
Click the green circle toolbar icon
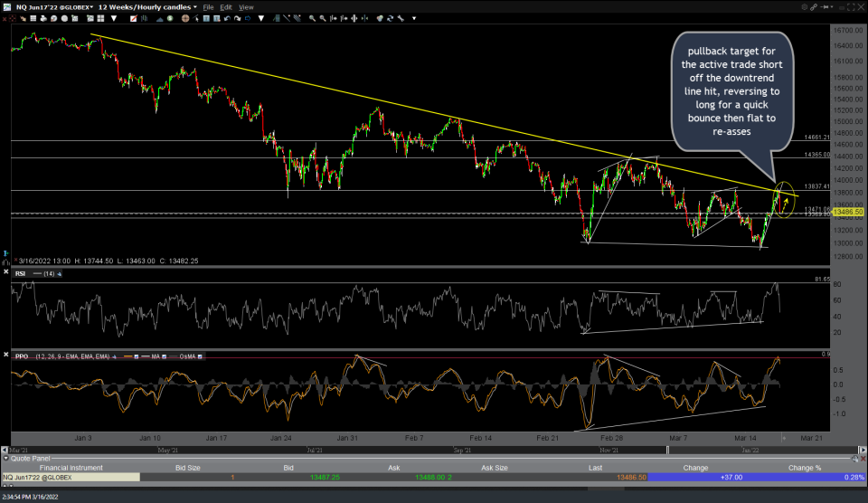point(170,18)
